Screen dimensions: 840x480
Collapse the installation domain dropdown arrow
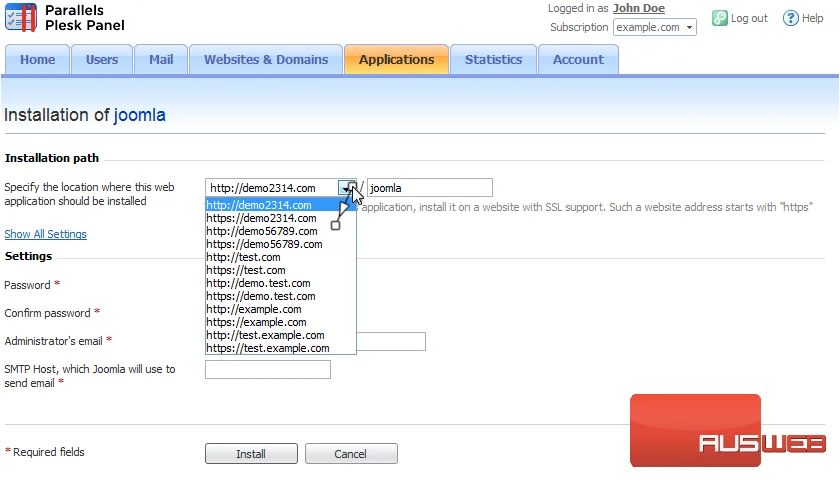pyautogui.click(x=346, y=188)
